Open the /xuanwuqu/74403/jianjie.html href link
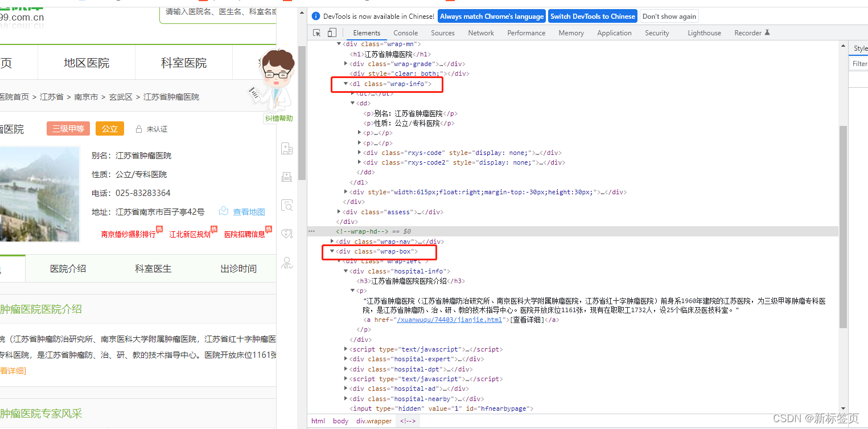Screen dimensions: 868x429 click(x=450, y=320)
